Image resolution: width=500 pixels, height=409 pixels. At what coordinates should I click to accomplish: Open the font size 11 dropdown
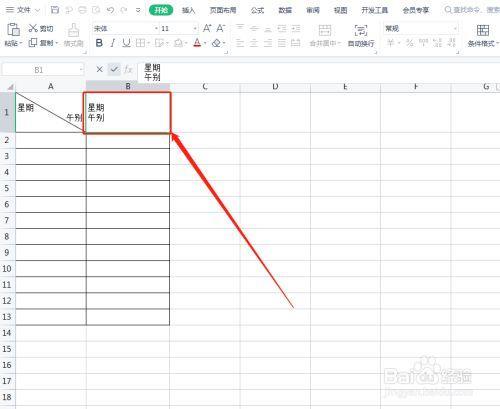tap(195, 29)
